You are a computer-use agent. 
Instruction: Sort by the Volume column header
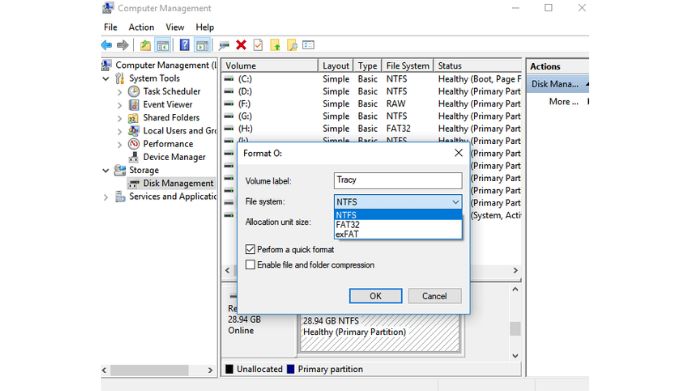[270, 66]
